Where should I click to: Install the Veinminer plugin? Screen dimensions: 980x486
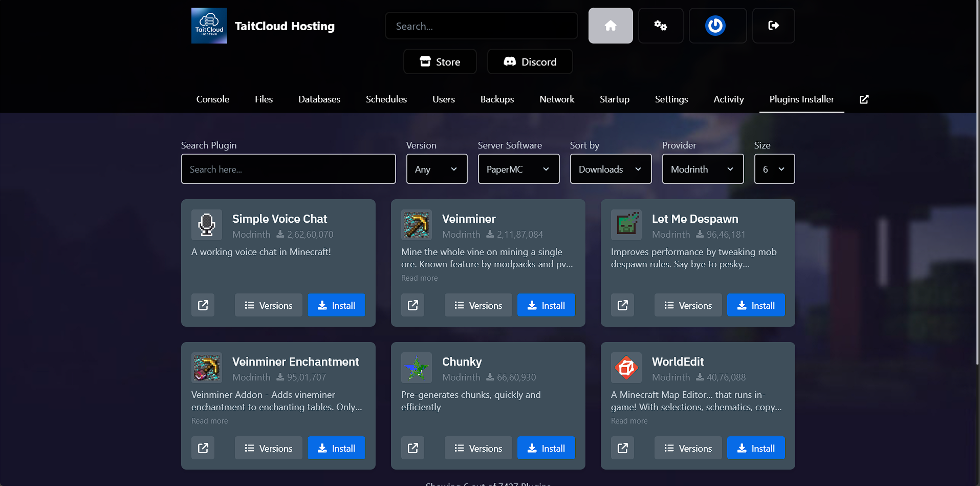point(546,305)
